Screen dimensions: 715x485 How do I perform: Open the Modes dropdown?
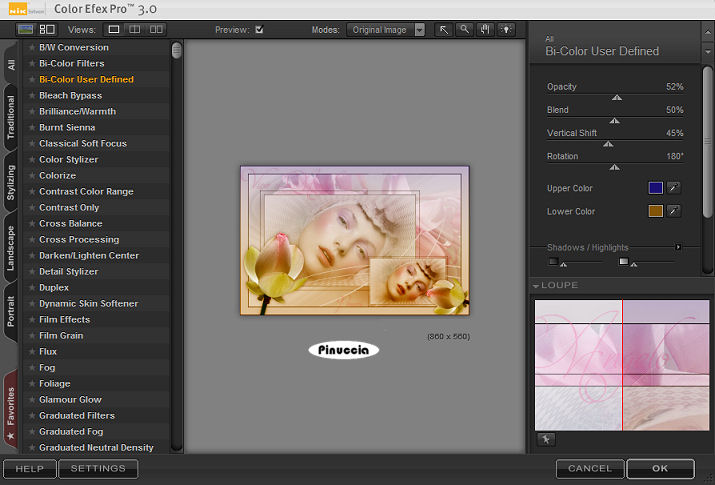click(419, 30)
